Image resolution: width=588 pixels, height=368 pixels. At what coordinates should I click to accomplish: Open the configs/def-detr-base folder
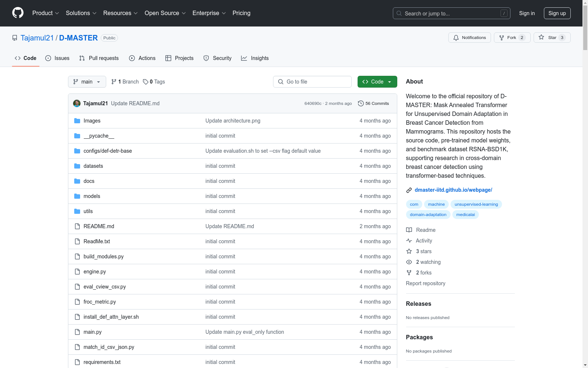click(x=108, y=151)
